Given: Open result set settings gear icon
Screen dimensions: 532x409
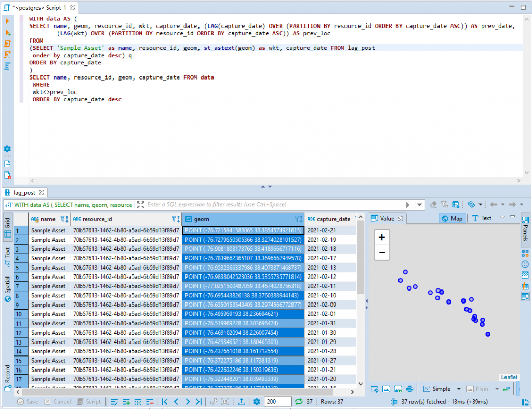Looking at the screenshot, I should [257, 402].
